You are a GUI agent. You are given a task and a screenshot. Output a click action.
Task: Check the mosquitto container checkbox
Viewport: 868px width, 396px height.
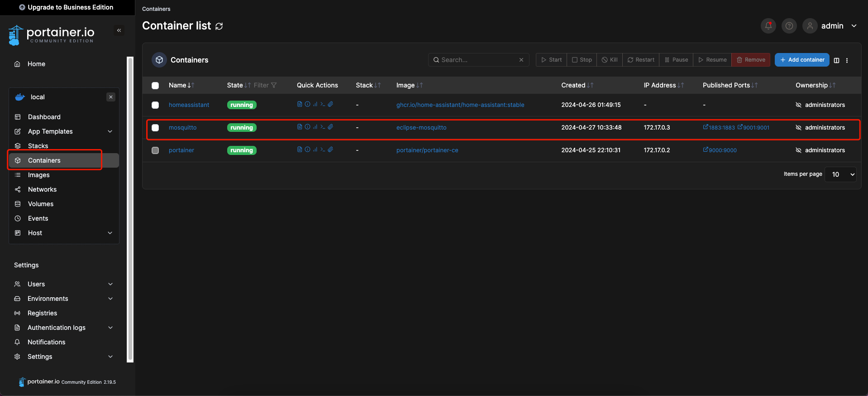point(155,128)
